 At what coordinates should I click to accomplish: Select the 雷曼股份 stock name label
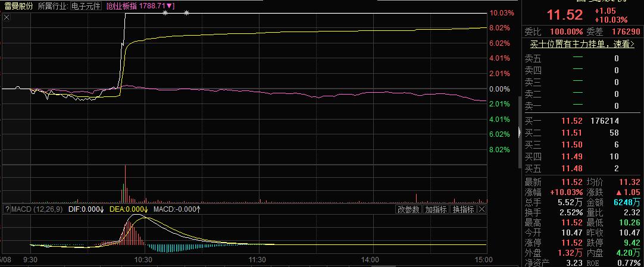tap(18, 6)
